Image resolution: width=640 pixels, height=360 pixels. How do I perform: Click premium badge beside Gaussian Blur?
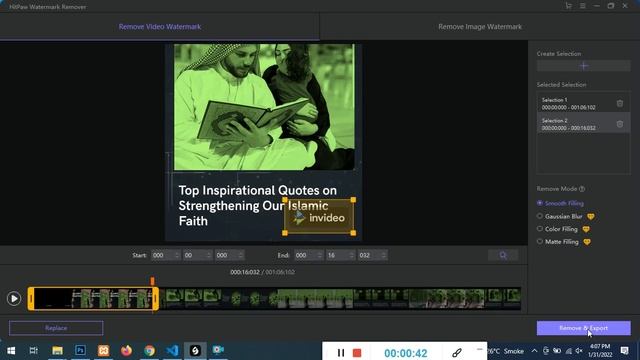click(591, 216)
